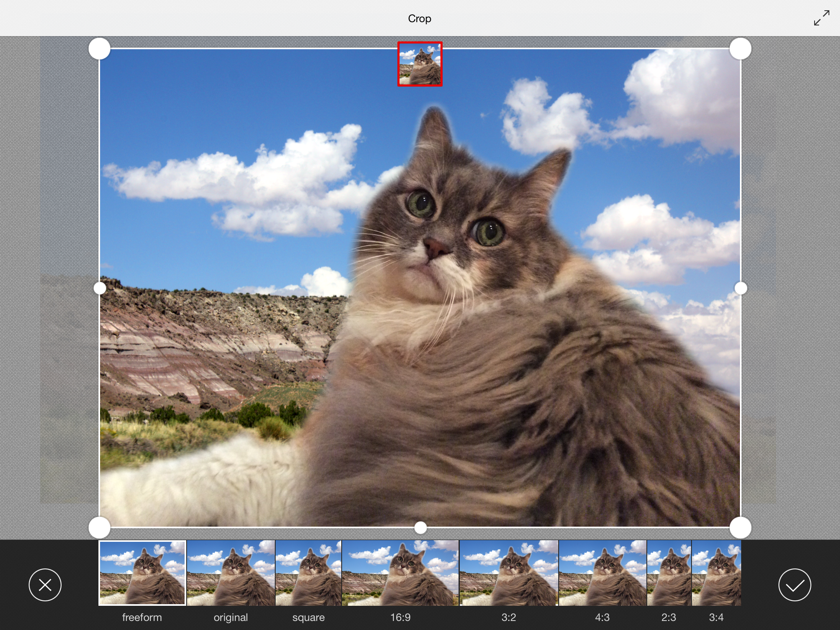Click the "2:3" label
The width and height of the screenshot is (840, 630).
(x=669, y=617)
